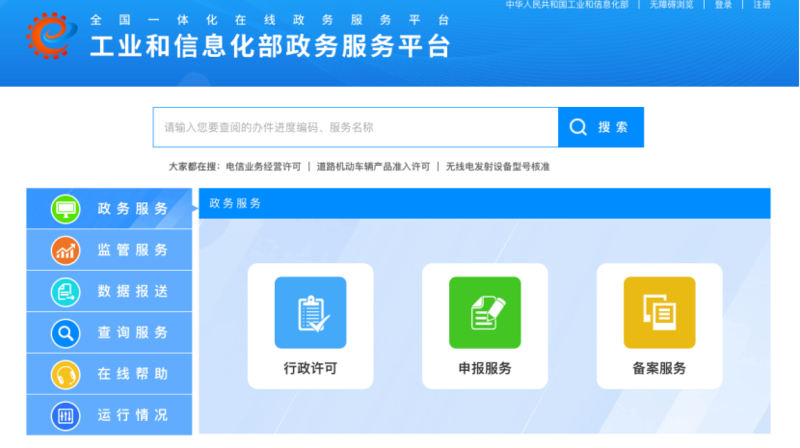This screenshot has width=800, height=448.
Task: Select 监管服务 in the sidebar menu
Action: [x=109, y=250]
